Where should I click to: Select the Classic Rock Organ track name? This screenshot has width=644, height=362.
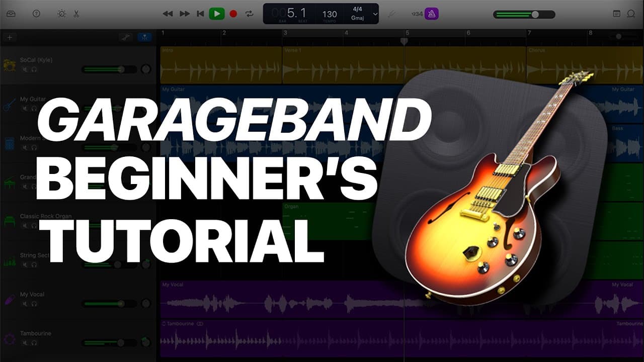(x=46, y=216)
